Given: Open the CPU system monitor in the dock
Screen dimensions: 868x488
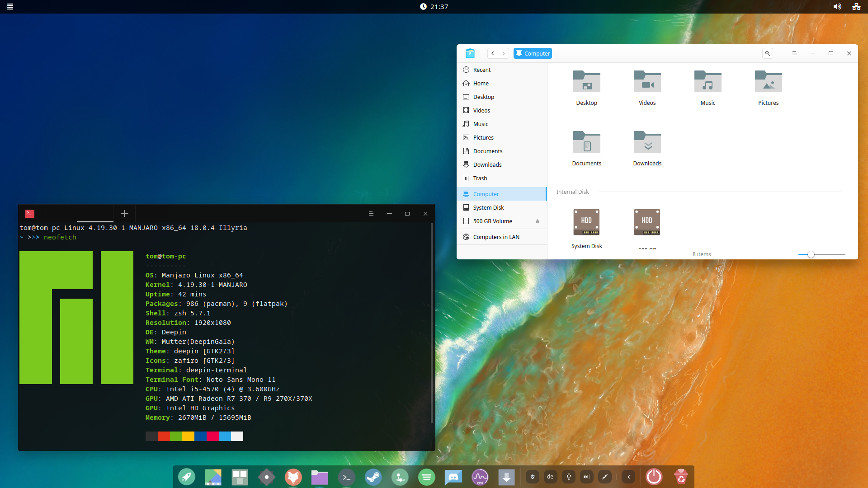Looking at the screenshot, I should 480,477.
